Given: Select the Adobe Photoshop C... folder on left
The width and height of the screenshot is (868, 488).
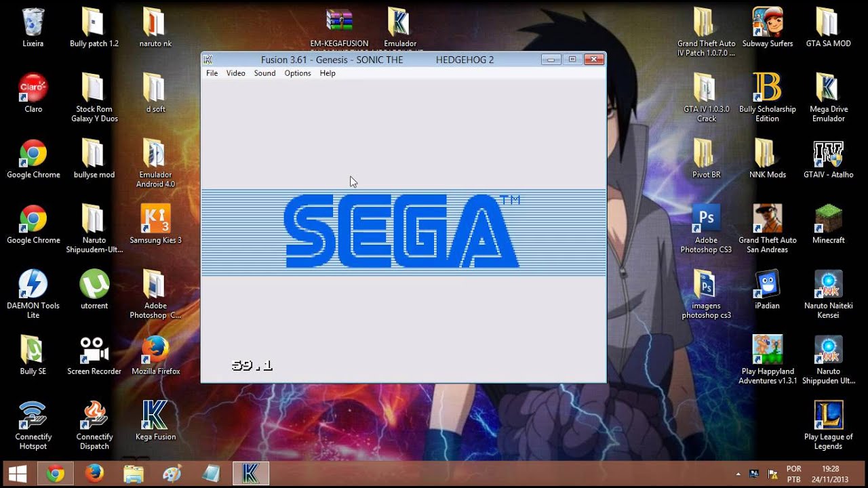Looking at the screenshot, I should [155, 294].
